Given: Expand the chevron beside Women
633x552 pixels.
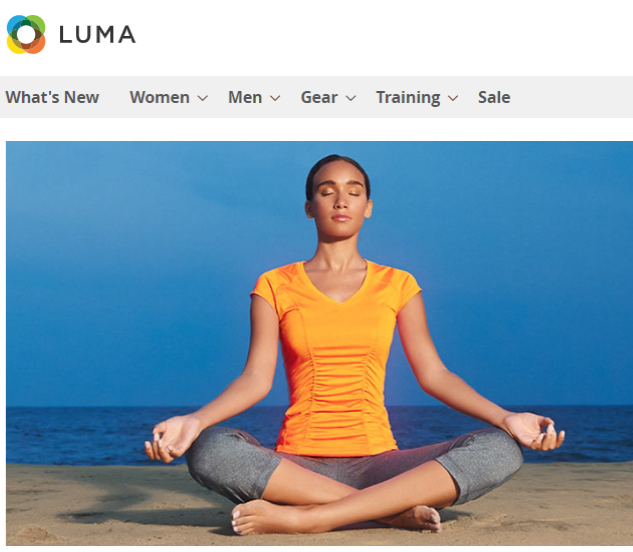Looking at the screenshot, I should [203, 98].
